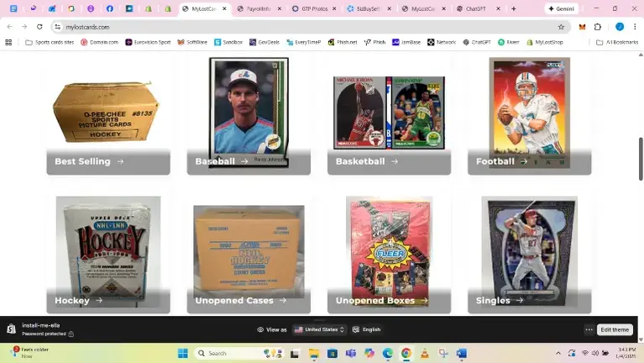The height and width of the screenshot is (363, 644).
Task: Open the Eurovision Sport bookmark
Action: tap(148, 42)
